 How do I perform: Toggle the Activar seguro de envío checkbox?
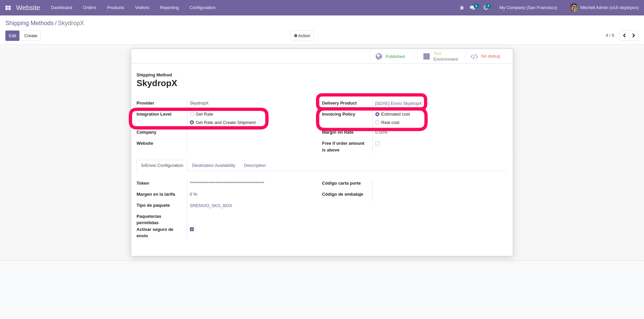click(x=192, y=229)
